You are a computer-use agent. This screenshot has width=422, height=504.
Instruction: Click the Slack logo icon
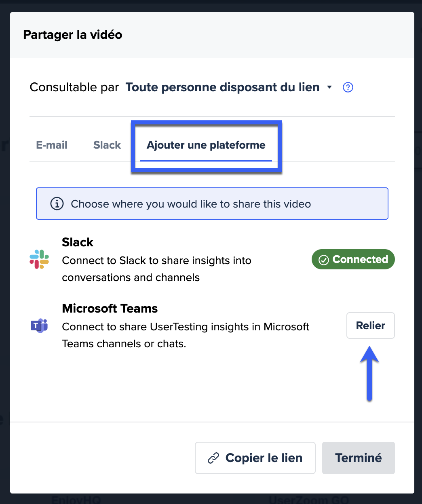click(39, 259)
